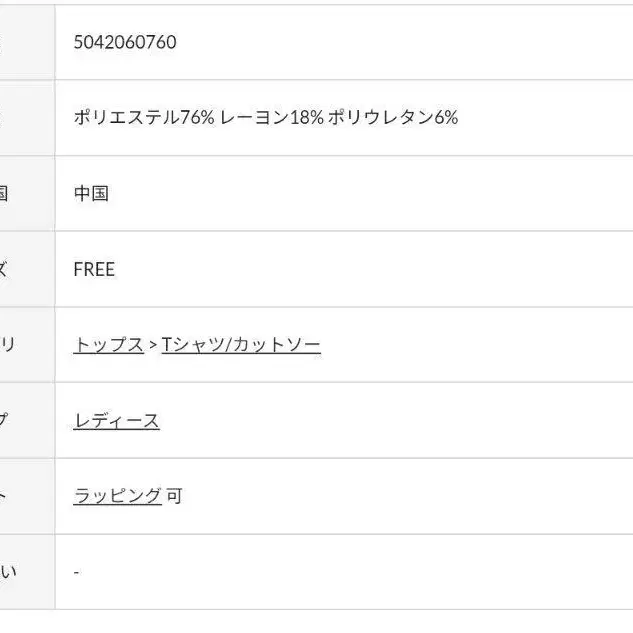Click the 中国 country of origin value

tap(91, 193)
